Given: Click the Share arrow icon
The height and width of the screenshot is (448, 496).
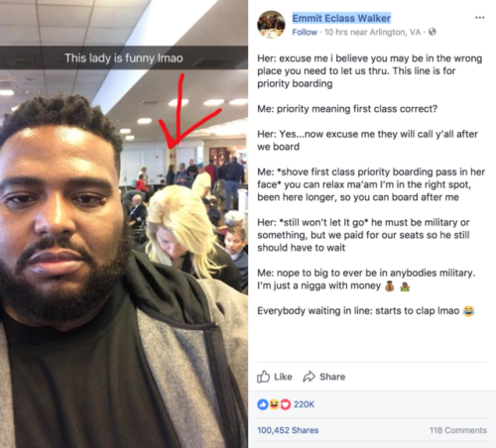Looking at the screenshot, I should click(x=310, y=377).
